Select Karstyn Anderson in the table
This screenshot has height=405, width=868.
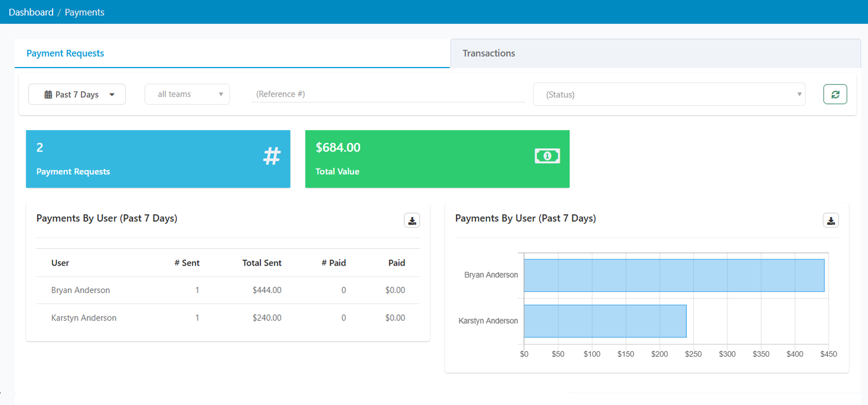click(84, 318)
